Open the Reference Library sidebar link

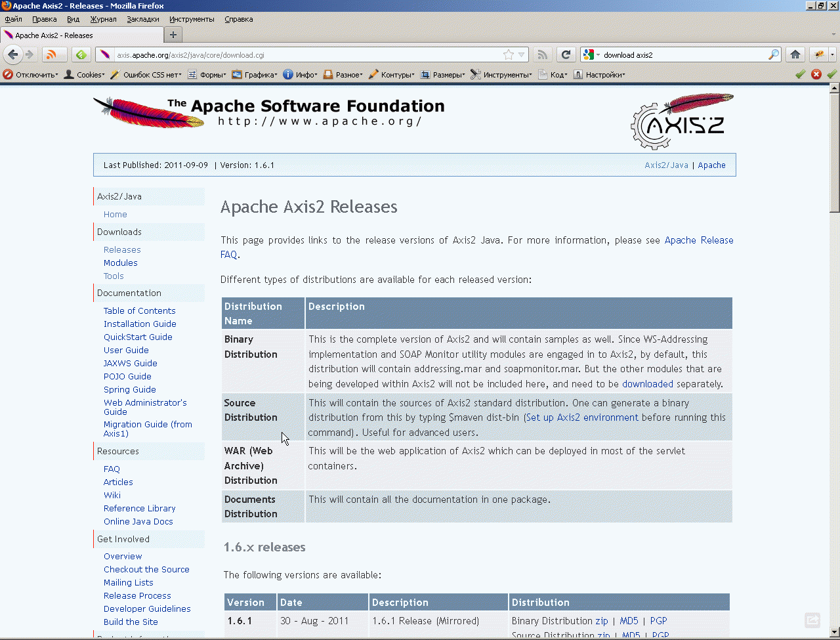[x=140, y=509]
